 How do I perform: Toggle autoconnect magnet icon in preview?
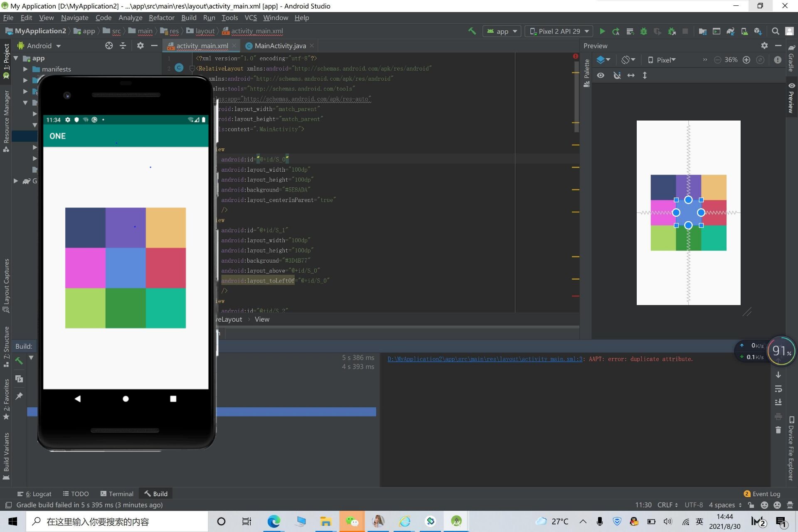pyautogui.click(x=617, y=75)
